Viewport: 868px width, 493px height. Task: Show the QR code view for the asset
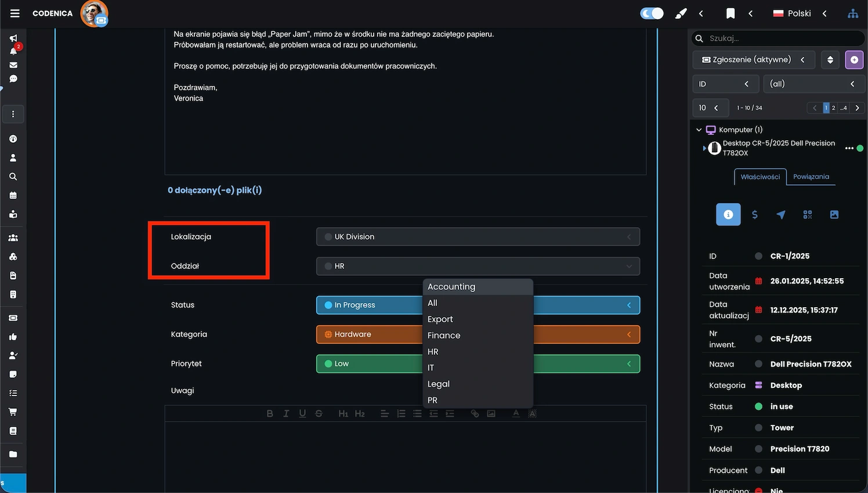[807, 214]
